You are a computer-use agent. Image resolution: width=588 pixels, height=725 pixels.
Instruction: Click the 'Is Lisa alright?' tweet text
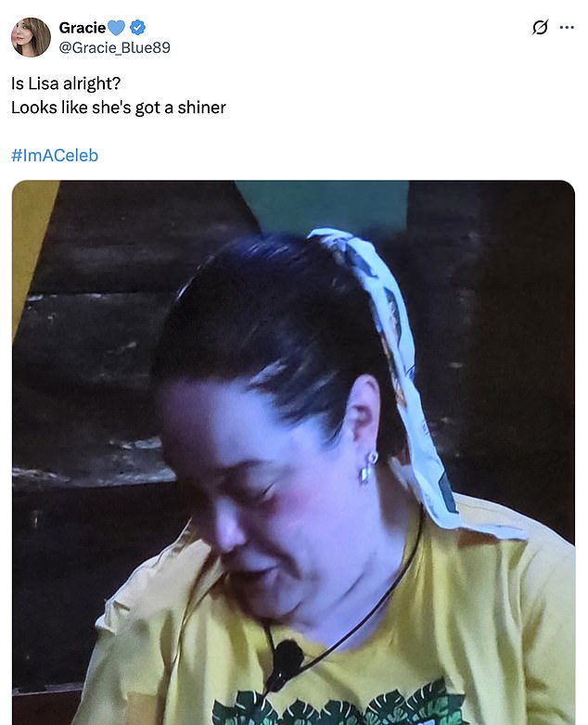pyautogui.click(x=66, y=83)
